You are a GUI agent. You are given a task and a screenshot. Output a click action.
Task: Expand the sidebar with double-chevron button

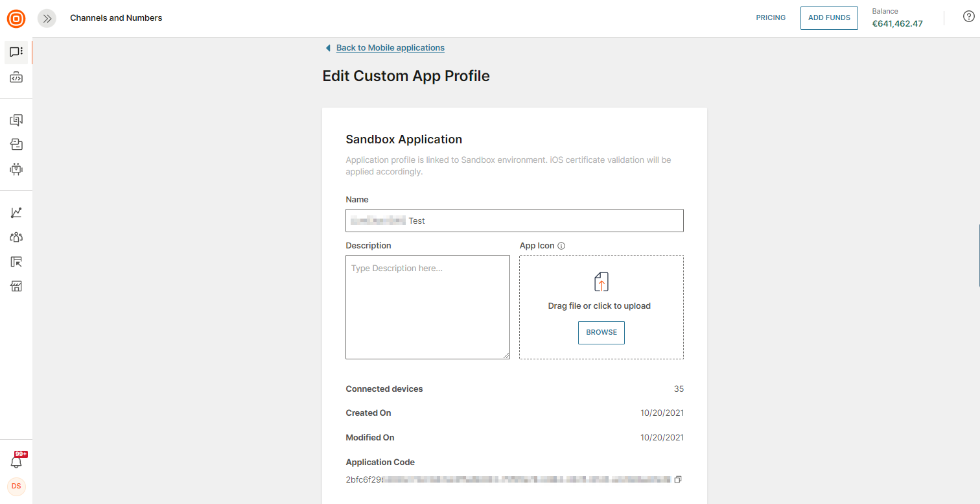pos(47,19)
